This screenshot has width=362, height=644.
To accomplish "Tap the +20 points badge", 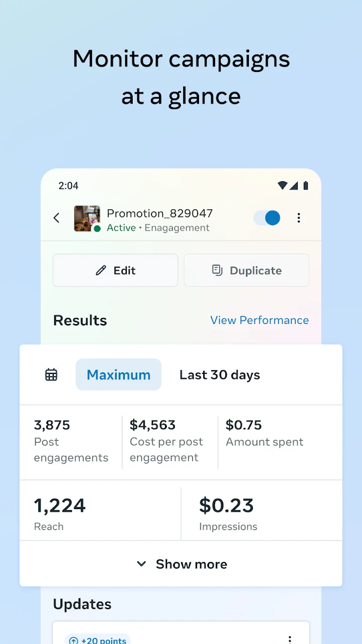I will coord(98,639).
